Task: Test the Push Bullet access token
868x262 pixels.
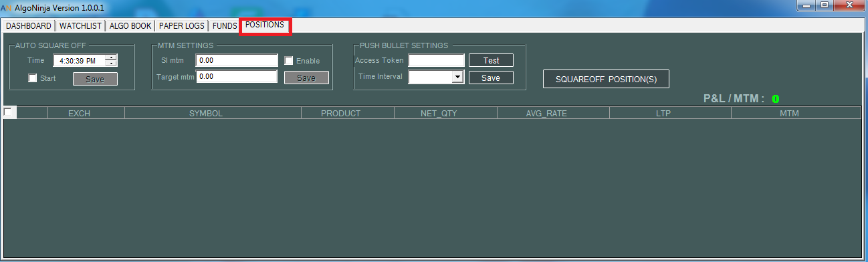Action: 491,60
